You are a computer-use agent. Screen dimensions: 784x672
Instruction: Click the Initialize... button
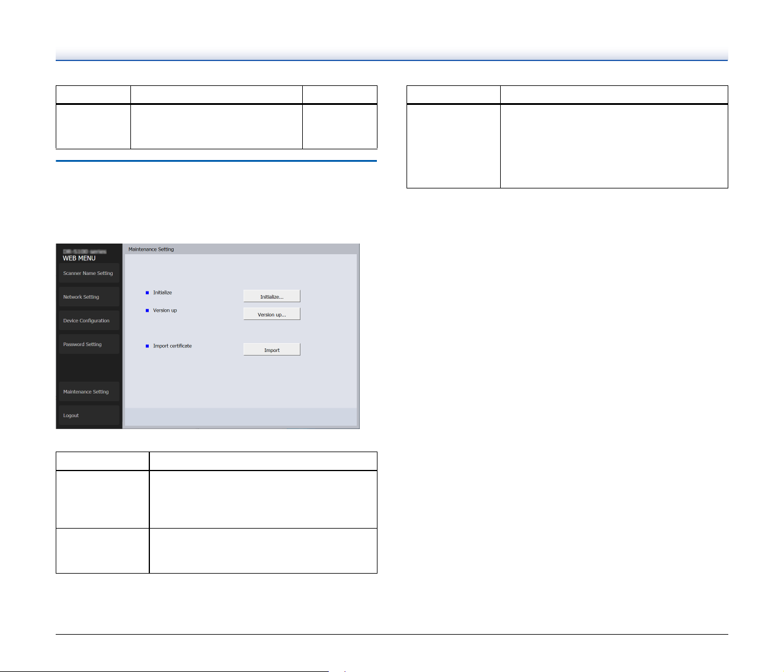[x=272, y=296]
